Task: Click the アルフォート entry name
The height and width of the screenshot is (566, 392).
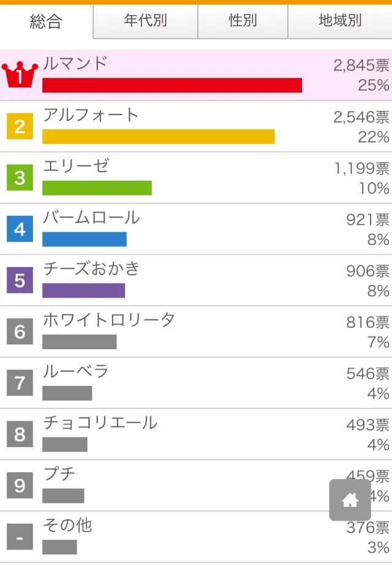Action: 91,115
